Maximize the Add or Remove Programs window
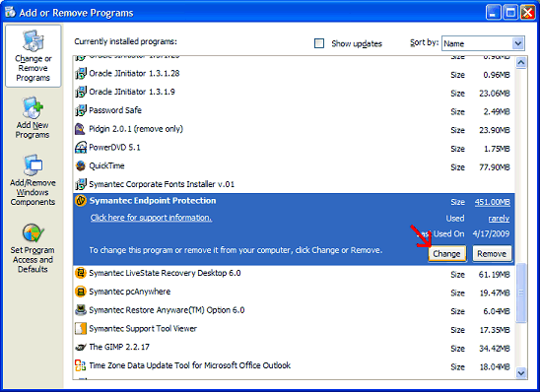 tap(510, 13)
